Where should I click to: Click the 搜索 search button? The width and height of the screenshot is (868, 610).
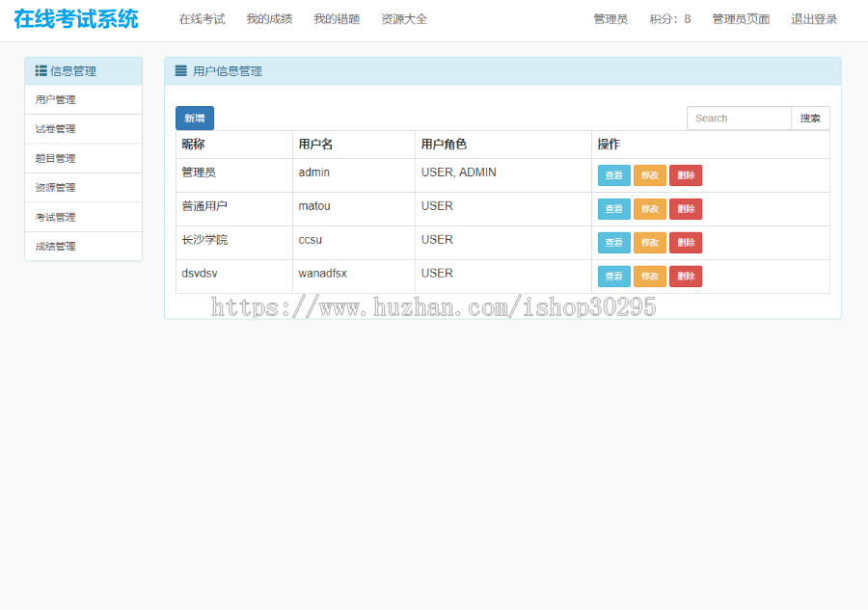point(810,119)
